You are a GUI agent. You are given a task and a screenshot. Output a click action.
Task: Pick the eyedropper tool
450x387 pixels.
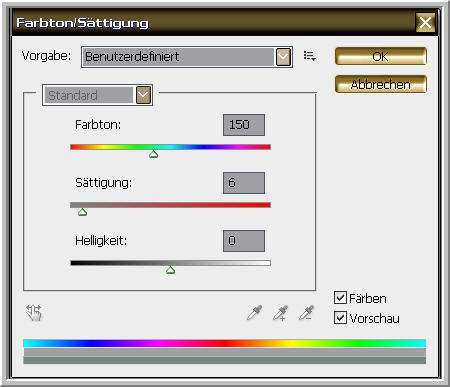(x=254, y=313)
